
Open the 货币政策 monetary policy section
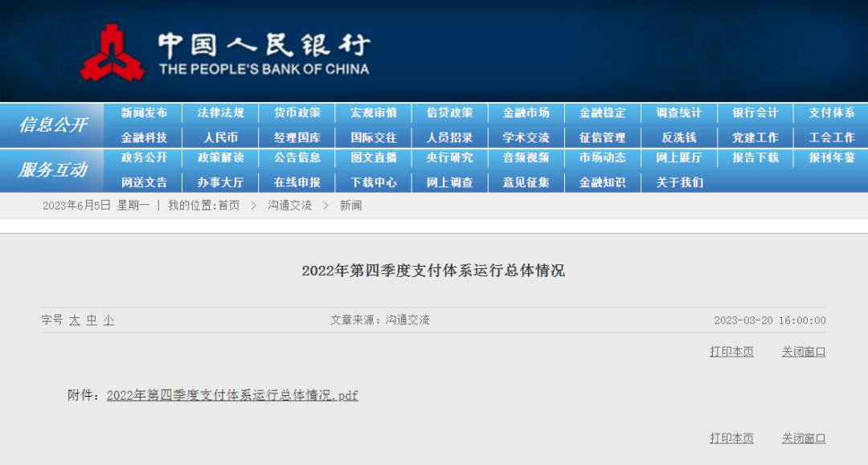(297, 112)
